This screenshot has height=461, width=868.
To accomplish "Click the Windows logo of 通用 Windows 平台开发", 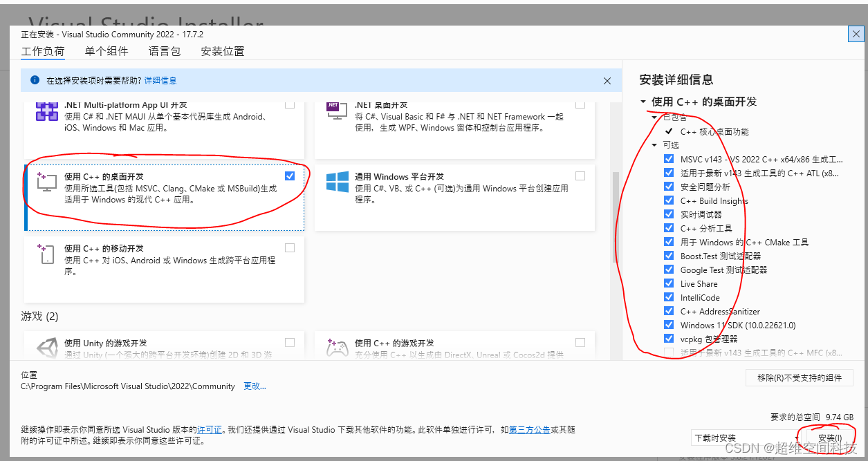I will [x=338, y=182].
